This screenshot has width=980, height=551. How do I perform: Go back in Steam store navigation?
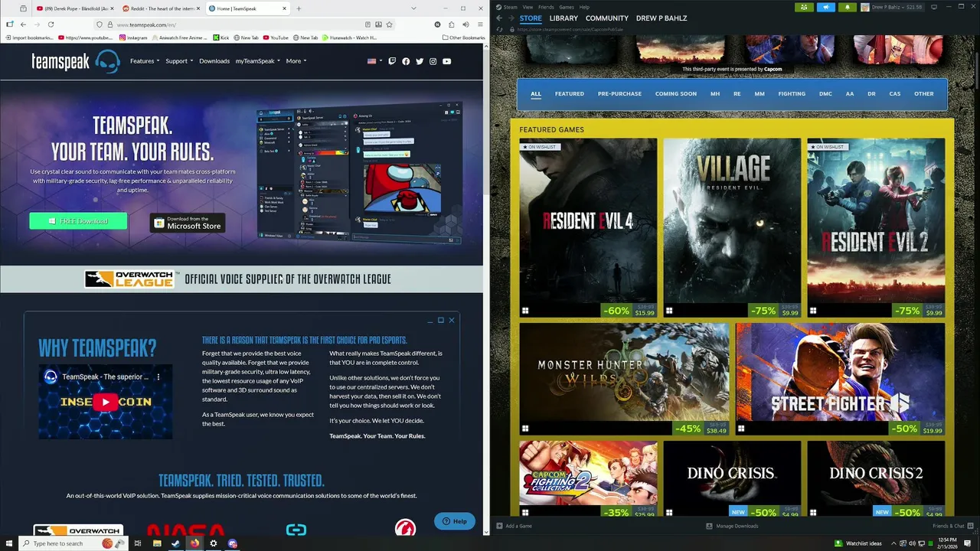[x=499, y=18]
